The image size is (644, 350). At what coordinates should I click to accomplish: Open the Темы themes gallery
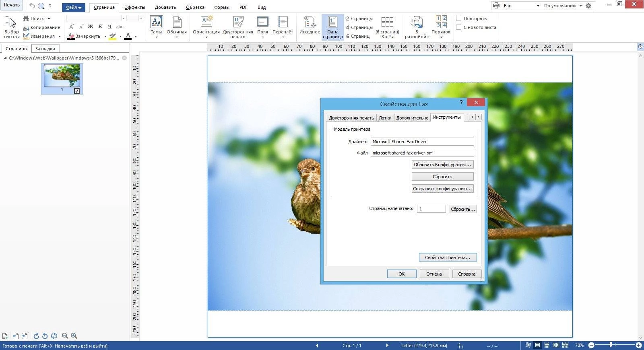[156, 27]
